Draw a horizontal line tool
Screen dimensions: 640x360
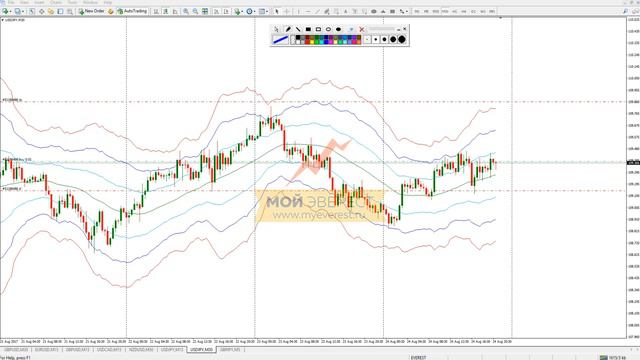[x=308, y=11]
